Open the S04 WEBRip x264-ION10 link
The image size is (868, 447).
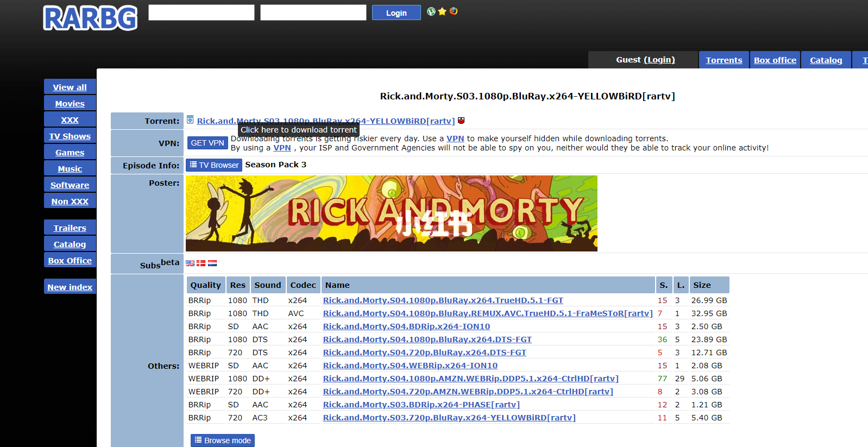pos(411,366)
